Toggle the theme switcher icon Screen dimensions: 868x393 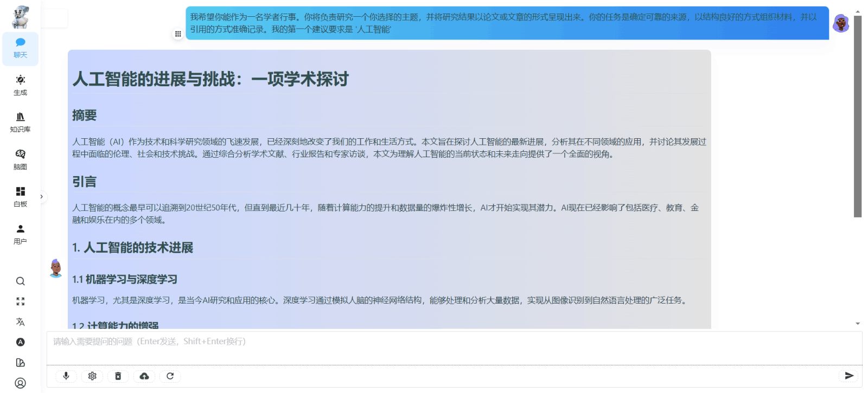click(21, 363)
